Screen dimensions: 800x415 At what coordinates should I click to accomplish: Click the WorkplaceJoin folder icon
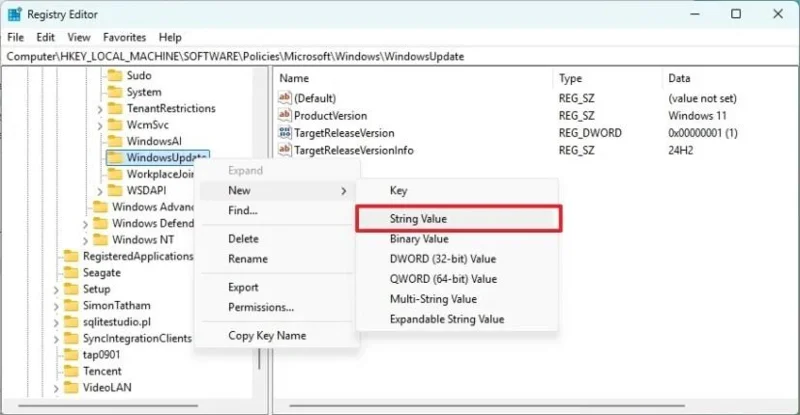tap(115, 174)
